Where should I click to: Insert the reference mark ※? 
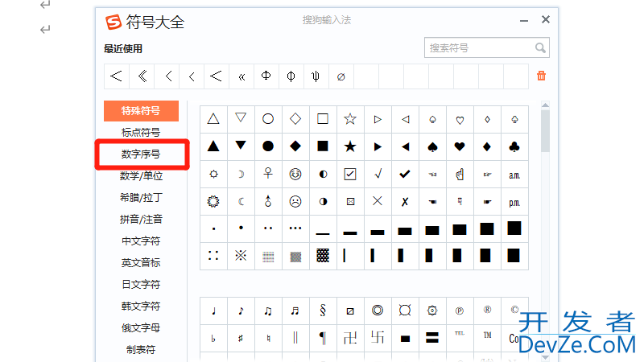pyautogui.click(x=241, y=256)
